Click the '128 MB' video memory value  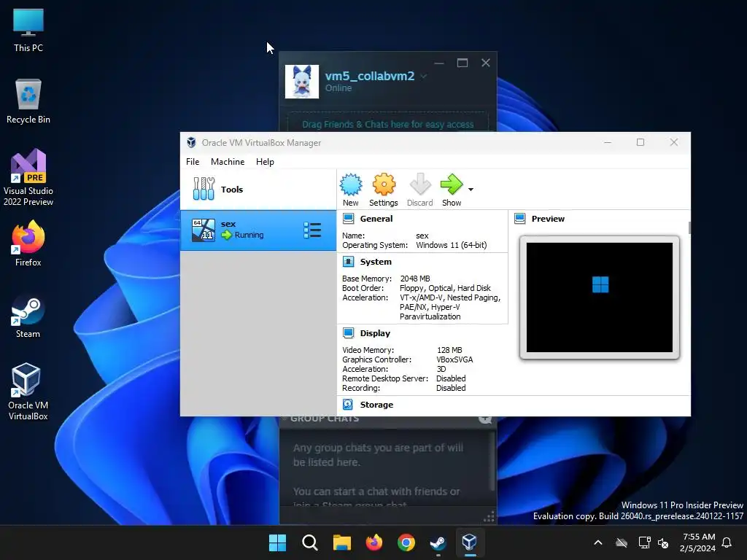pyautogui.click(x=449, y=350)
